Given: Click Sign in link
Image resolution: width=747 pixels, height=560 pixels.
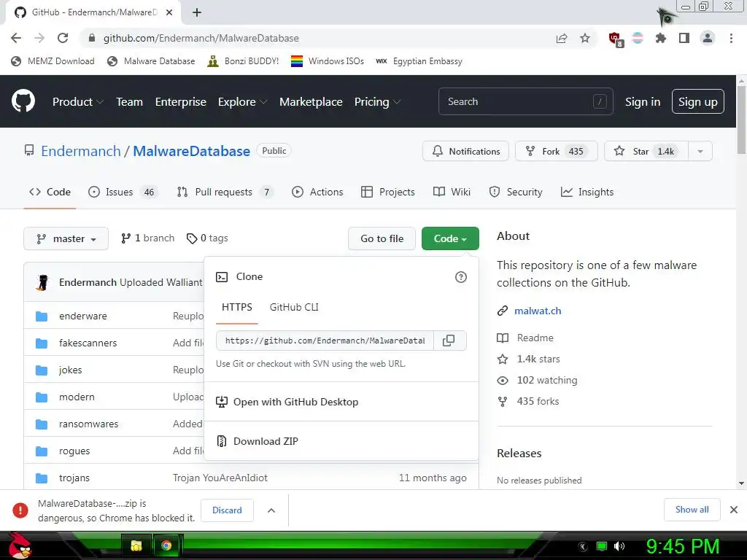Looking at the screenshot, I should 642,102.
